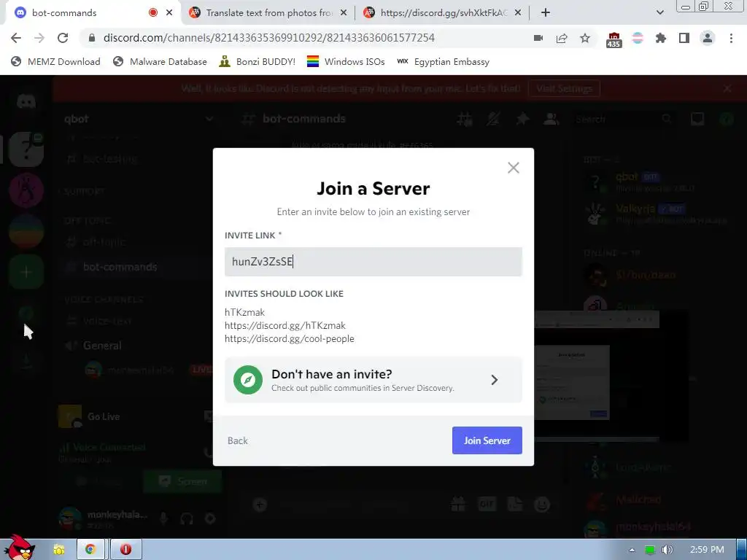Viewport: 747px width, 560px height.
Task: Open Server Discovery compass icon
Action: pyautogui.click(x=248, y=380)
